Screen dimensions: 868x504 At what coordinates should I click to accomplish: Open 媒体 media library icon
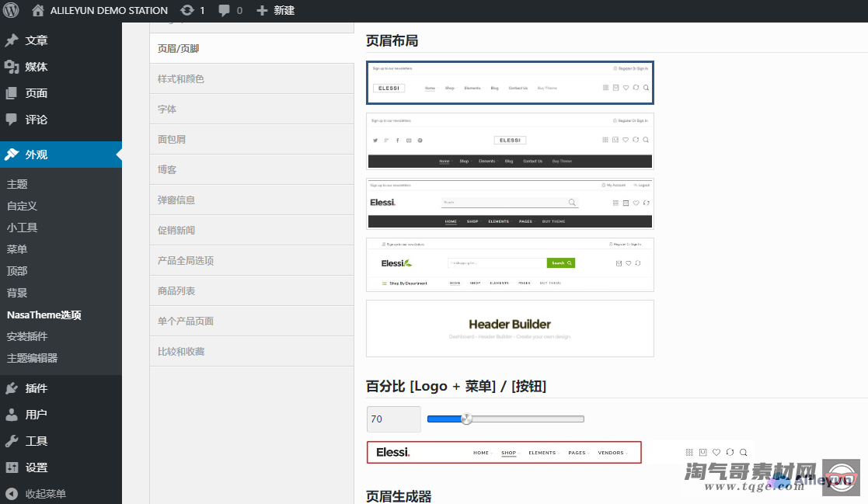pos(12,67)
